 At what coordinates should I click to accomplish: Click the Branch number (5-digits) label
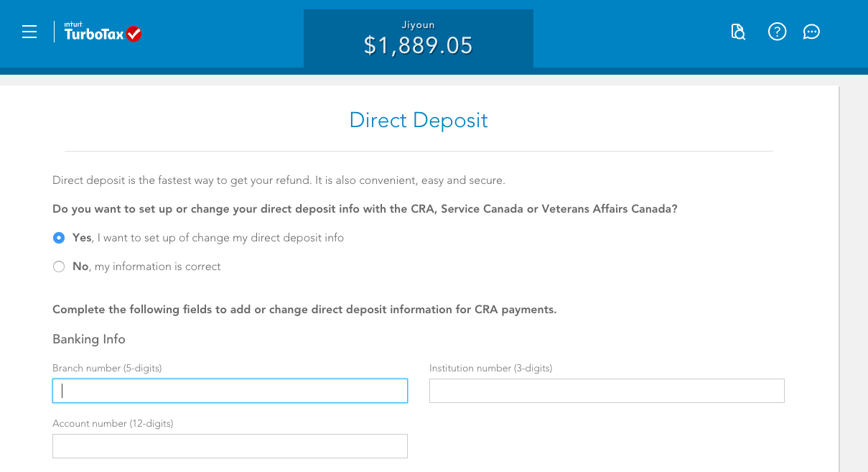point(107,369)
